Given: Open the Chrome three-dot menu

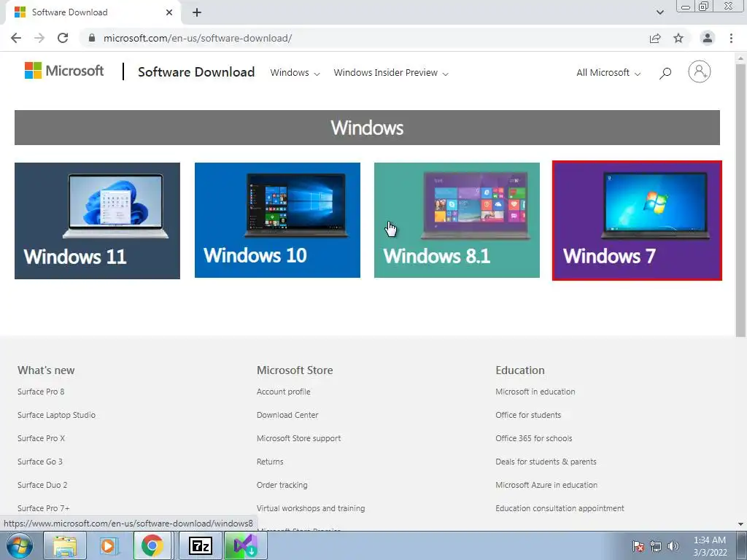Looking at the screenshot, I should coord(731,38).
